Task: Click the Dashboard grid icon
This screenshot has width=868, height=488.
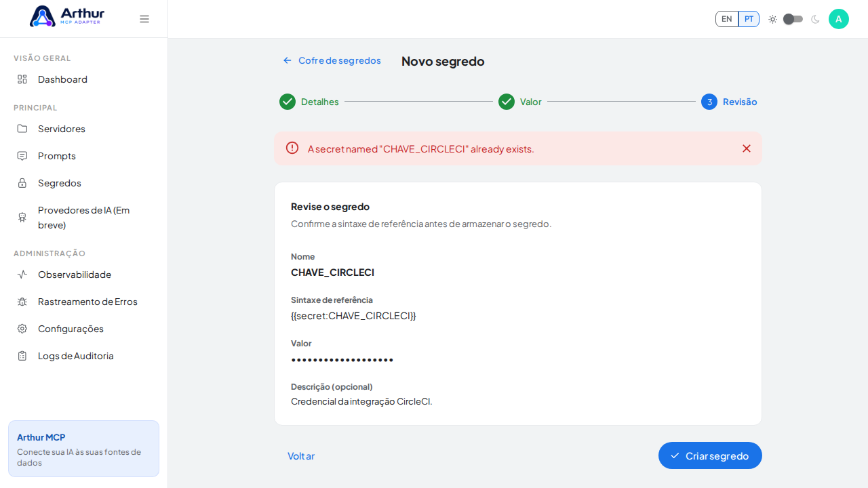Action: (22, 79)
